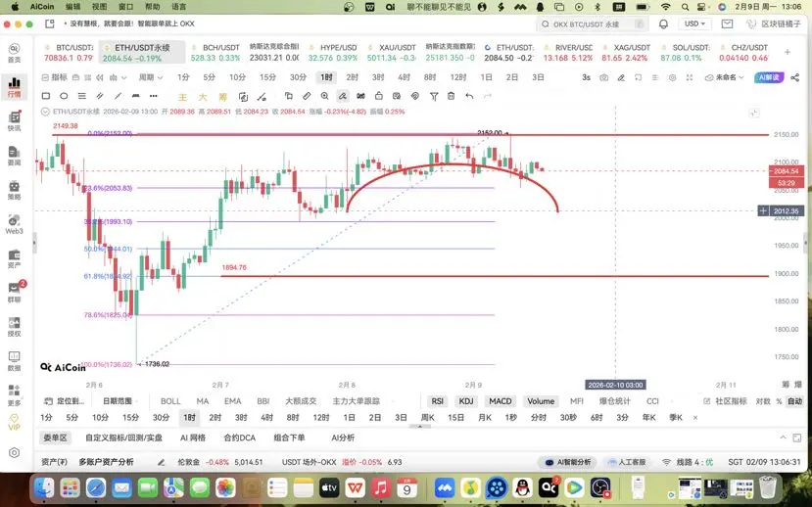This screenshot has width=812, height=507.
Task: Expand the chart type dropdown arrow
Action: pyautogui.click(x=123, y=77)
